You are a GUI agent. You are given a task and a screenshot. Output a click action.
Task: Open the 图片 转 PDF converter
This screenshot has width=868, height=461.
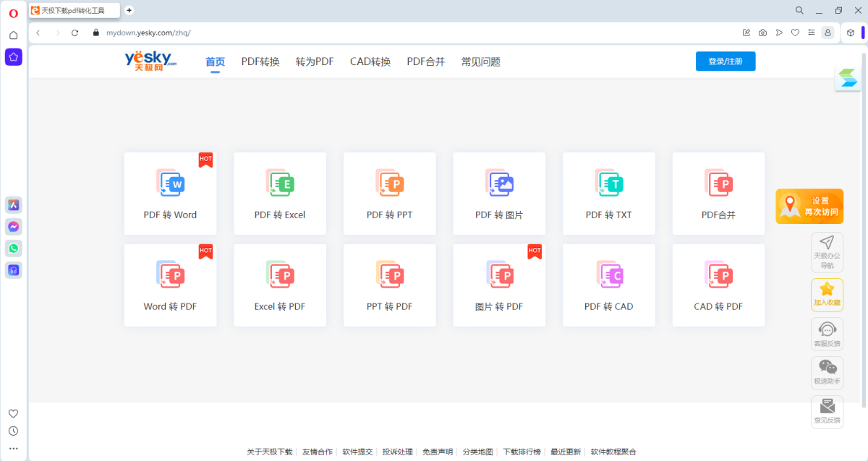click(499, 285)
